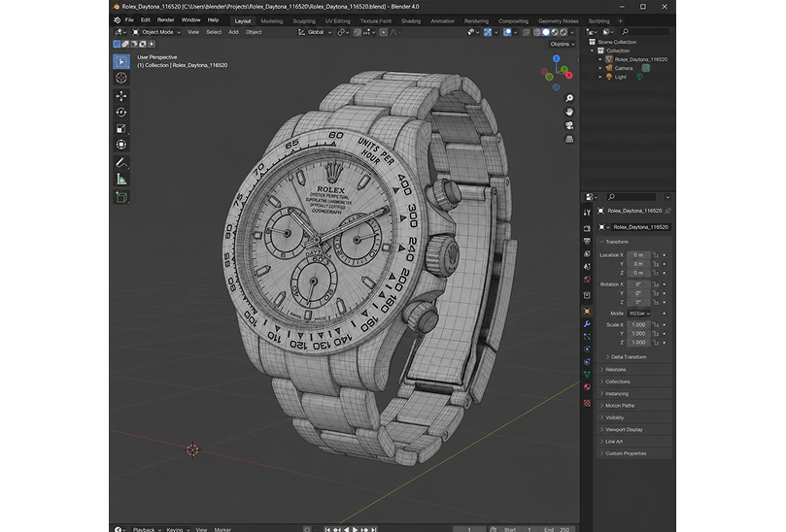The height and width of the screenshot is (532, 786).
Task: Toggle viewport overlays button
Action: point(507,32)
